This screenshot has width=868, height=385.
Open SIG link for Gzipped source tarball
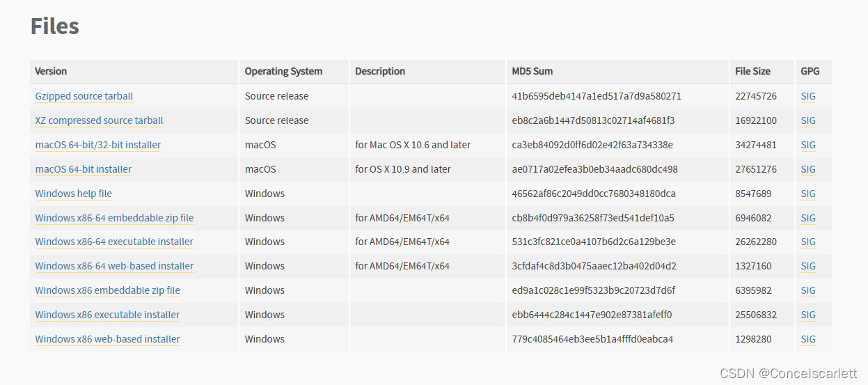(x=807, y=96)
